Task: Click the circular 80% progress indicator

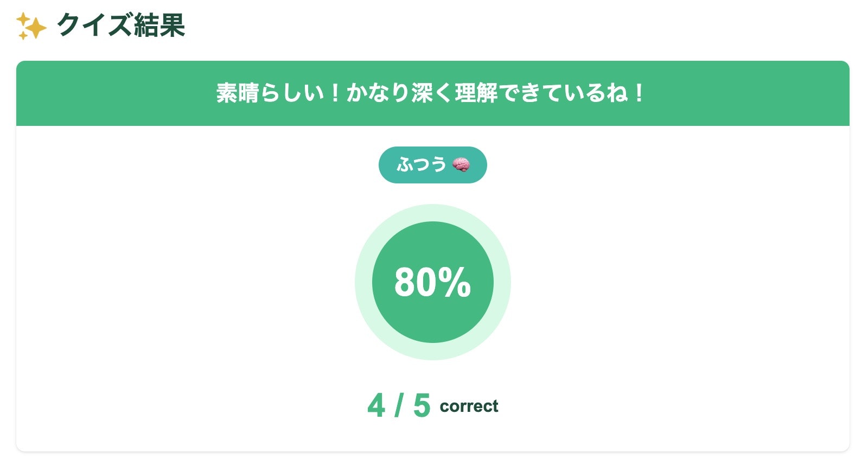Action: [x=433, y=282]
